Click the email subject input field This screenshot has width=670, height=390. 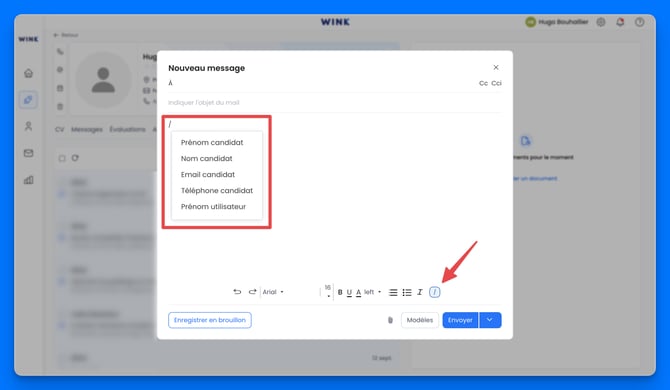[334, 103]
